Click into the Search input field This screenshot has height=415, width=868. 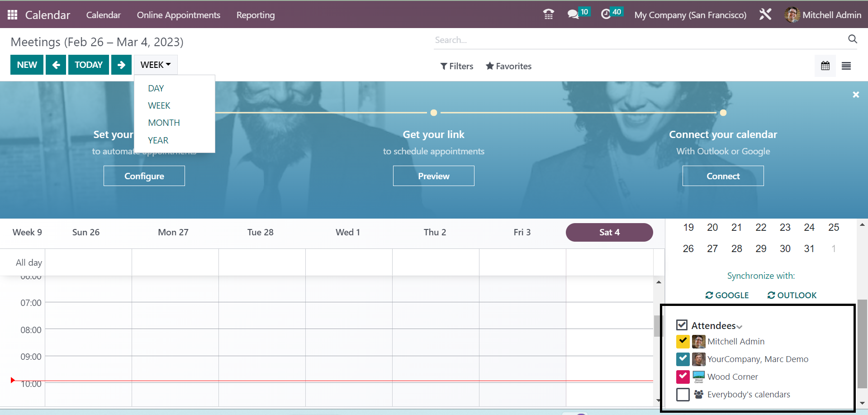coord(633,40)
